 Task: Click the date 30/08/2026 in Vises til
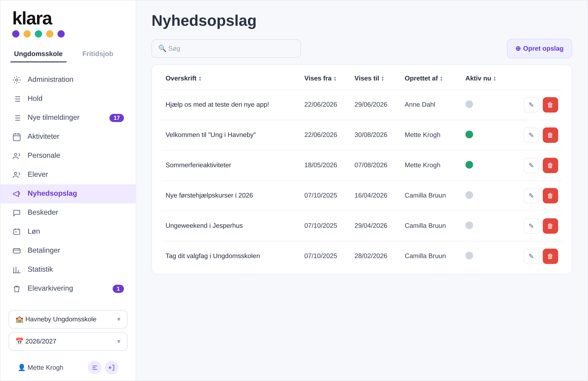click(371, 135)
